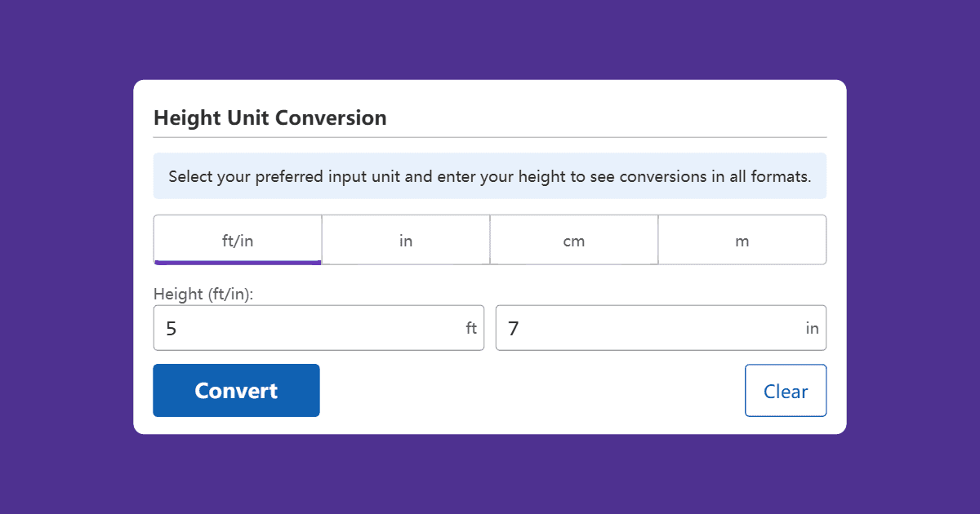Image resolution: width=980 pixels, height=514 pixels.
Task: Click the ft suffix label
Action: pos(471,327)
